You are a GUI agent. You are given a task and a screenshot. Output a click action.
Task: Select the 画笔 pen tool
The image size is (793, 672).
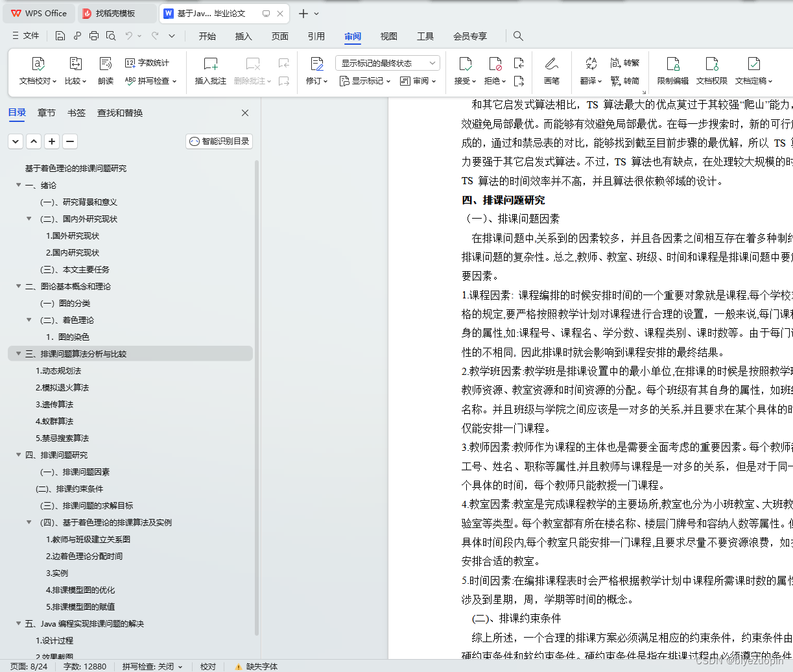[x=552, y=71]
